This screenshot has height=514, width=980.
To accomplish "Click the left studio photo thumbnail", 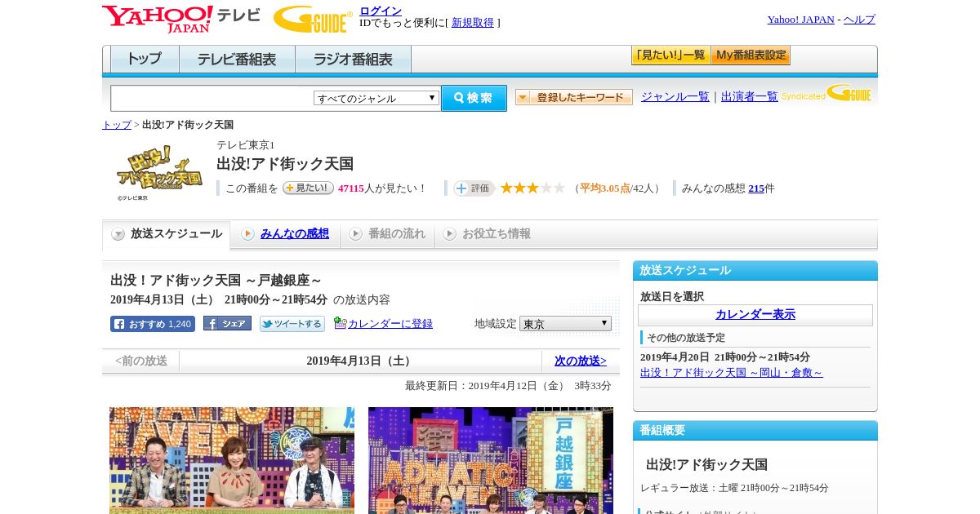I will pos(232,460).
